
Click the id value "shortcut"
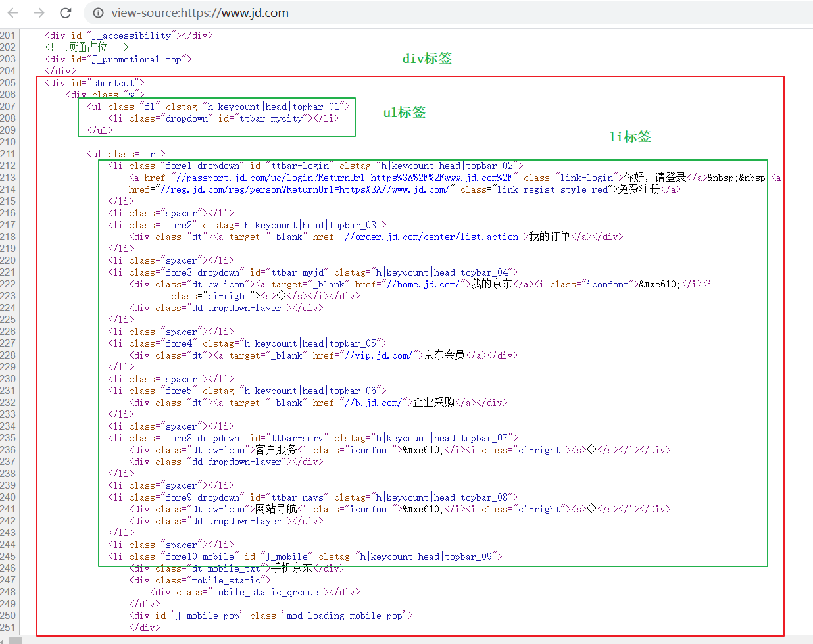113,83
